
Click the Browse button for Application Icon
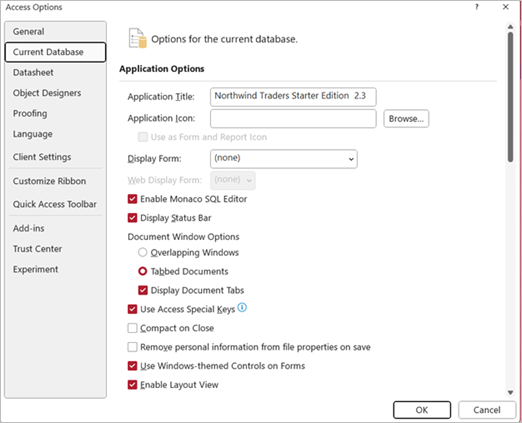[x=406, y=119]
